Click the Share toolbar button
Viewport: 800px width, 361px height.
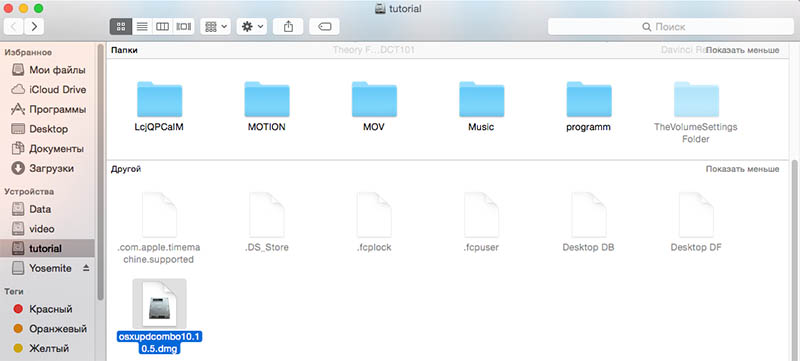coord(288,27)
